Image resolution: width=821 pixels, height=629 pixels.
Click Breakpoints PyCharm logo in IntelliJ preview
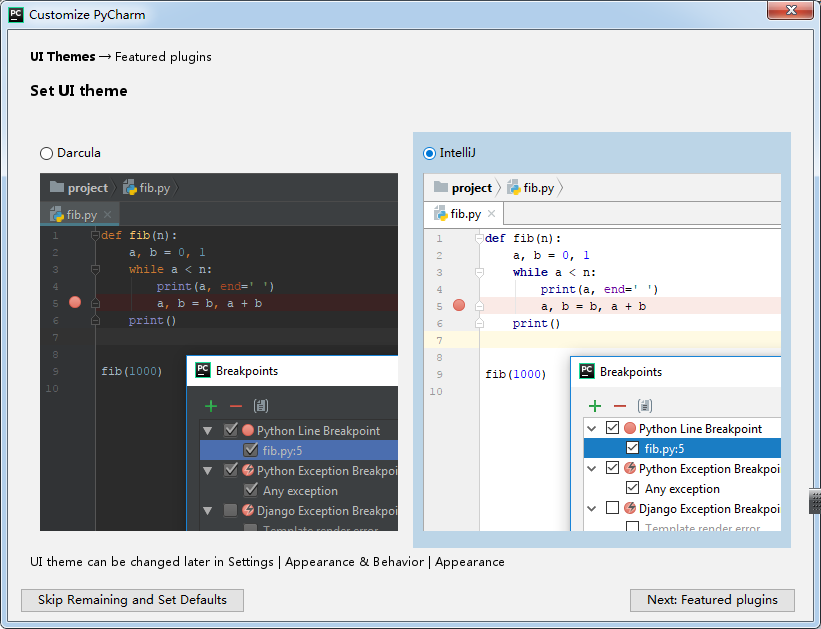(587, 371)
